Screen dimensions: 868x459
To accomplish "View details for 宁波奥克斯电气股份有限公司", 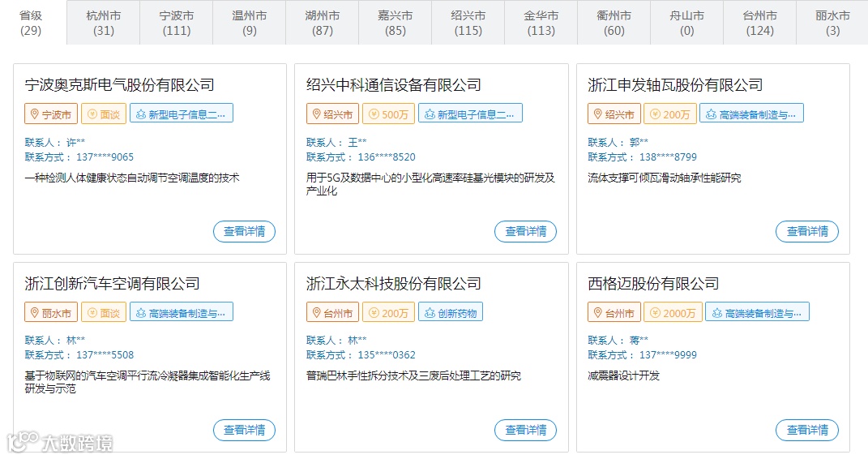I will pos(244,231).
